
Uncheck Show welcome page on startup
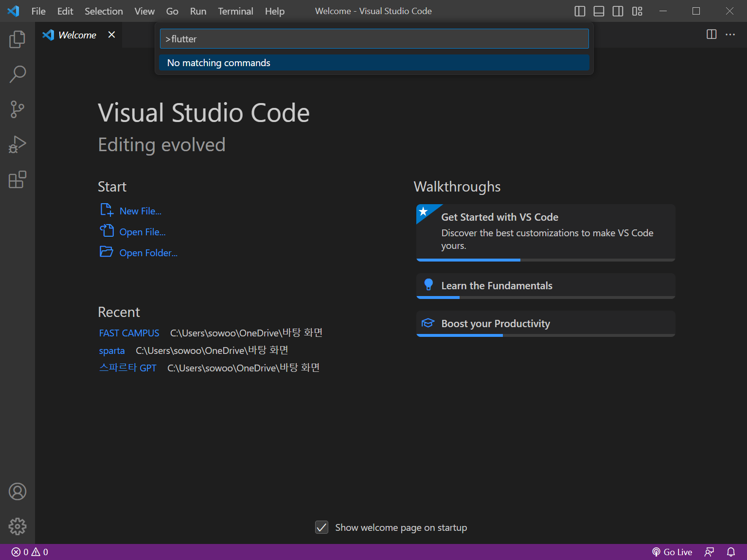(321, 527)
